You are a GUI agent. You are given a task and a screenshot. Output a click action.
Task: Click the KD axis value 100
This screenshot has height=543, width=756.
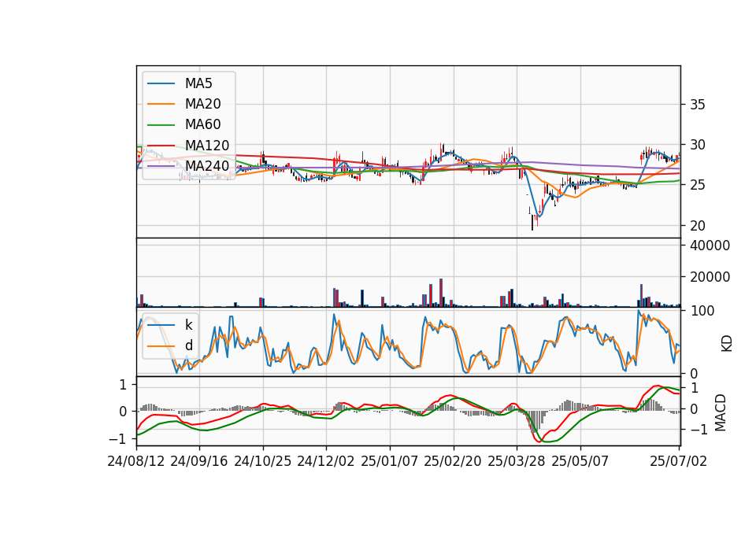point(702,312)
